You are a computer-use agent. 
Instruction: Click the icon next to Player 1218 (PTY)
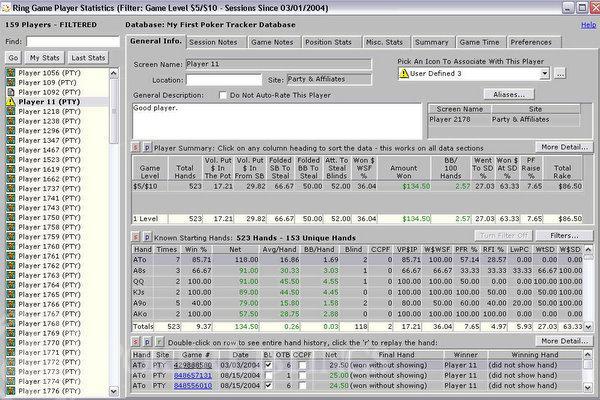click(11, 111)
